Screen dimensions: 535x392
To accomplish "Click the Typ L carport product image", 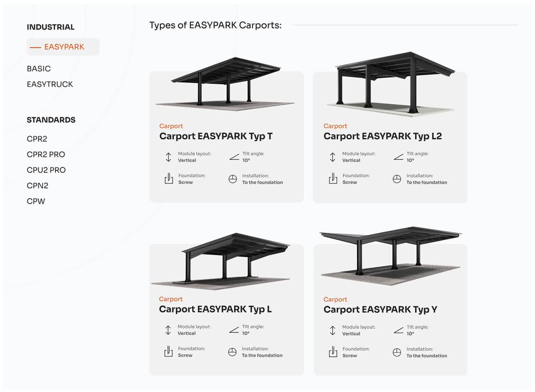I will (221, 259).
